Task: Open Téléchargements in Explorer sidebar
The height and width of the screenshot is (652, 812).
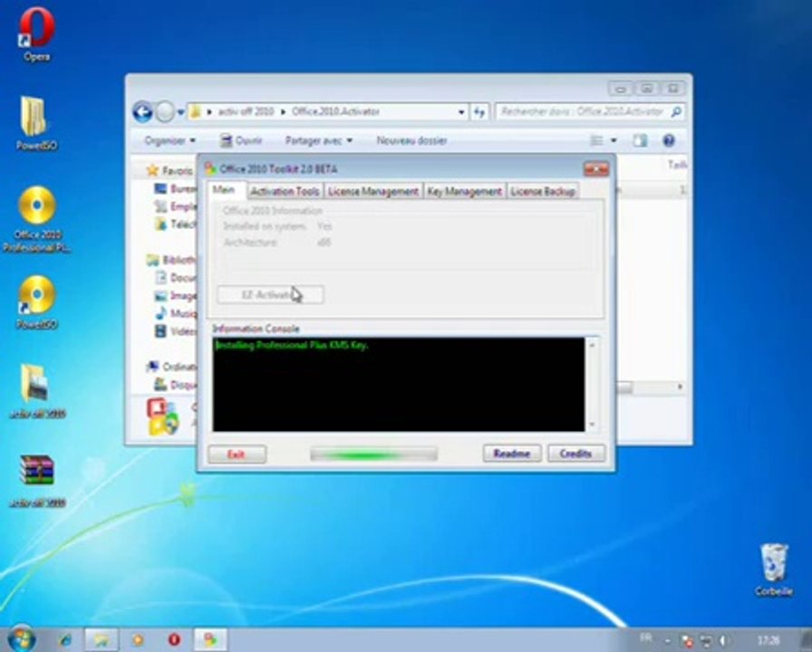Action: click(176, 224)
